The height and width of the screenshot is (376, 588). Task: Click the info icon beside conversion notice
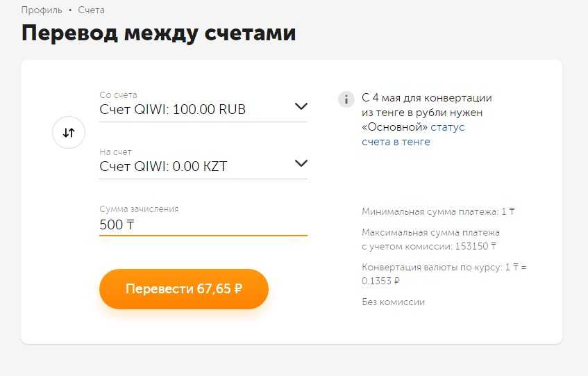346,99
